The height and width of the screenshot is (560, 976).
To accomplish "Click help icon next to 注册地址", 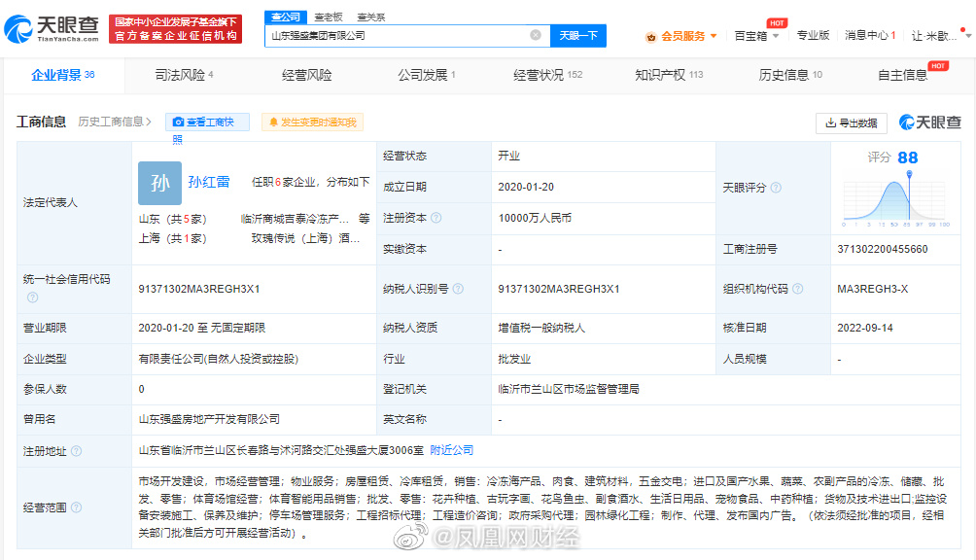I will [x=76, y=451].
